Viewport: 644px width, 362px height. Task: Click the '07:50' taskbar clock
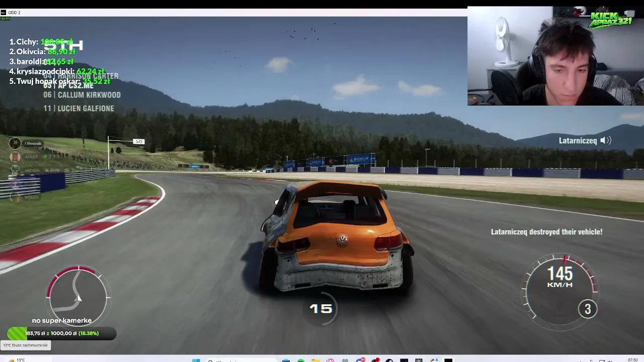tap(633, 360)
